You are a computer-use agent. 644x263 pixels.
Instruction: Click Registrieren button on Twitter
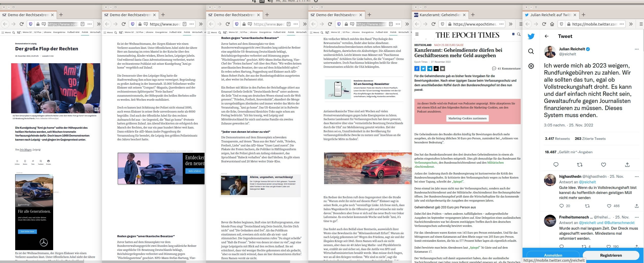click(611, 255)
